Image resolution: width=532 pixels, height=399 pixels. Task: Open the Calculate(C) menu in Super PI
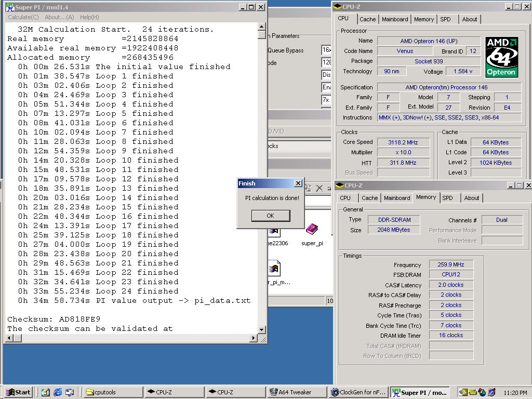(23, 17)
